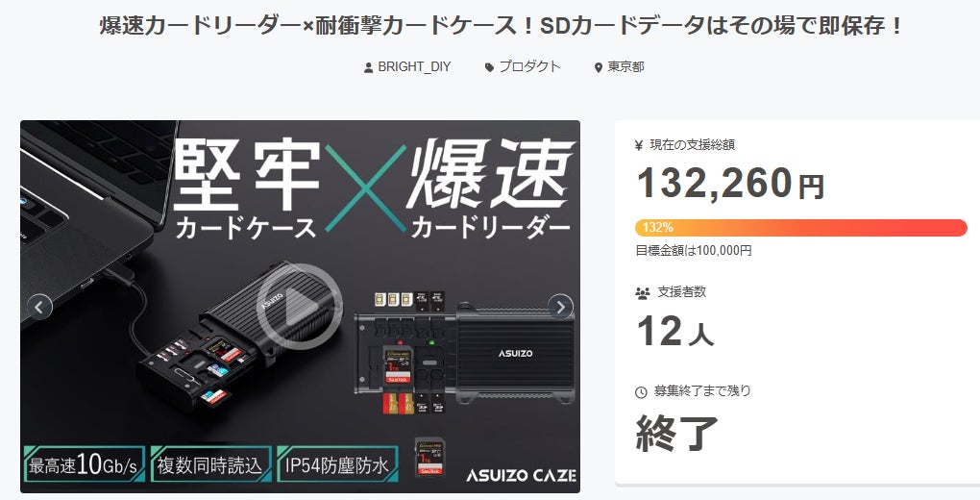This screenshot has width=980, height=500.
Task: Click the 目標金額は100,000円 text
Action: click(694, 251)
